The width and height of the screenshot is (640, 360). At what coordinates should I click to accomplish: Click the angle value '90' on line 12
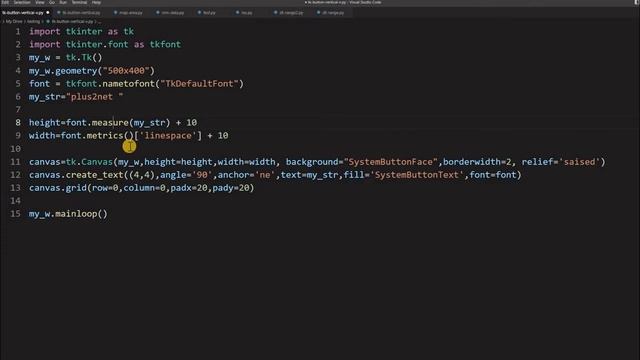(202, 175)
